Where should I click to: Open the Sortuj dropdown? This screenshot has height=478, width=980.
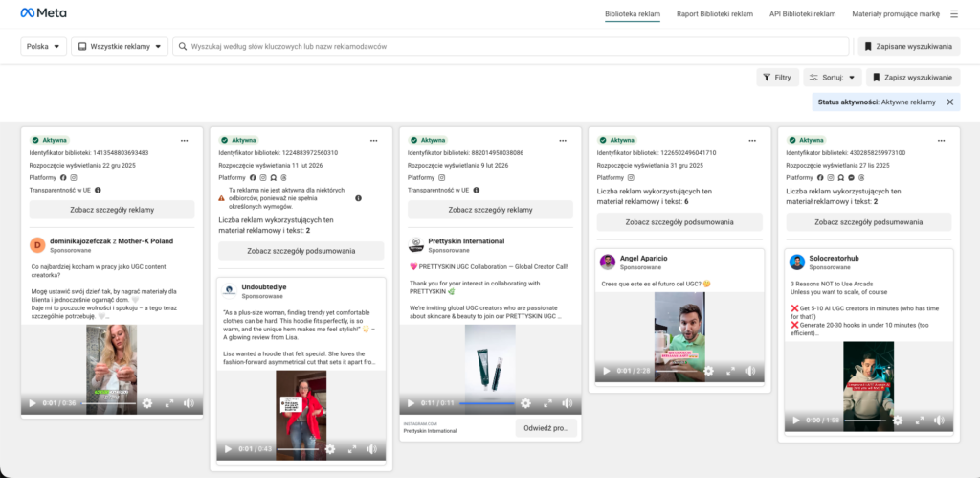coord(832,78)
